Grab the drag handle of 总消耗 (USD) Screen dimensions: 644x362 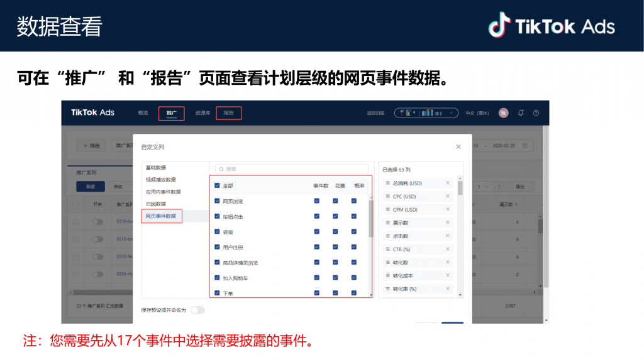(x=387, y=183)
